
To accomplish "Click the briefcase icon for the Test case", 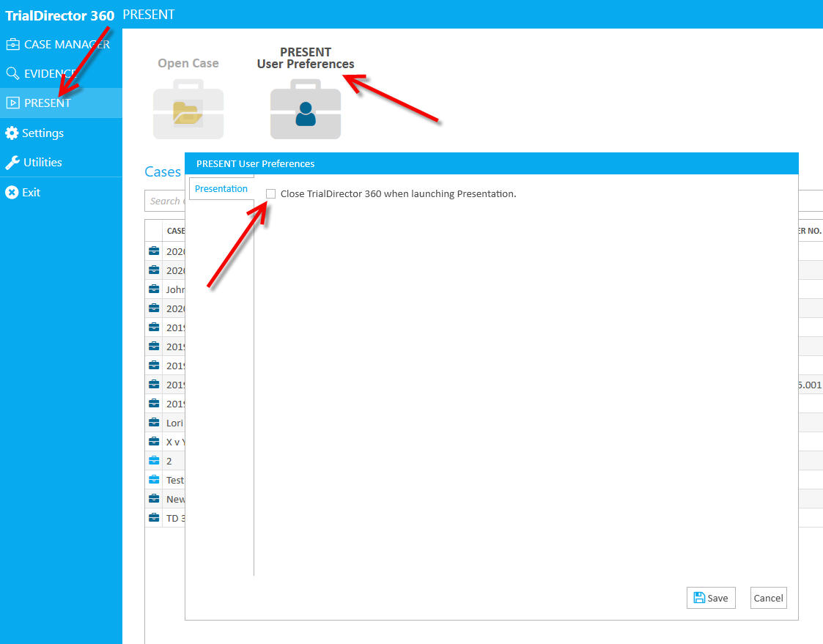I will click(x=154, y=480).
